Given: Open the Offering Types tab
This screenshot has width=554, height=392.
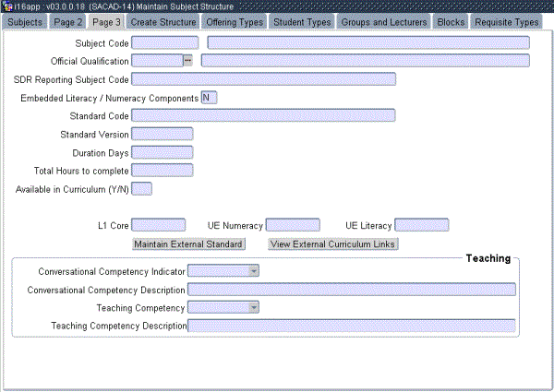Looking at the screenshot, I should (235, 22).
